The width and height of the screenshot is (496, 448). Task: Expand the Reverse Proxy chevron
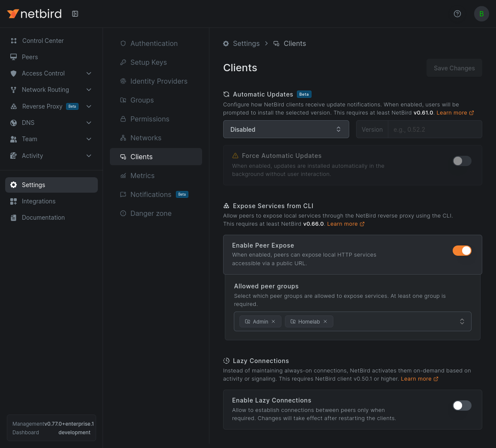click(x=89, y=106)
